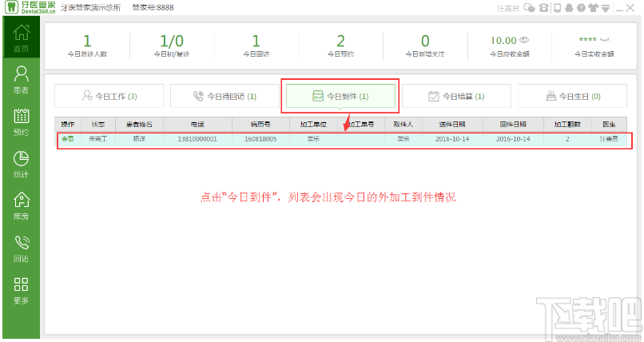Viewport: 644px width, 342px height.
Task: Click the 今日新增关注 stat showing 0
Action: pos(425,46)
